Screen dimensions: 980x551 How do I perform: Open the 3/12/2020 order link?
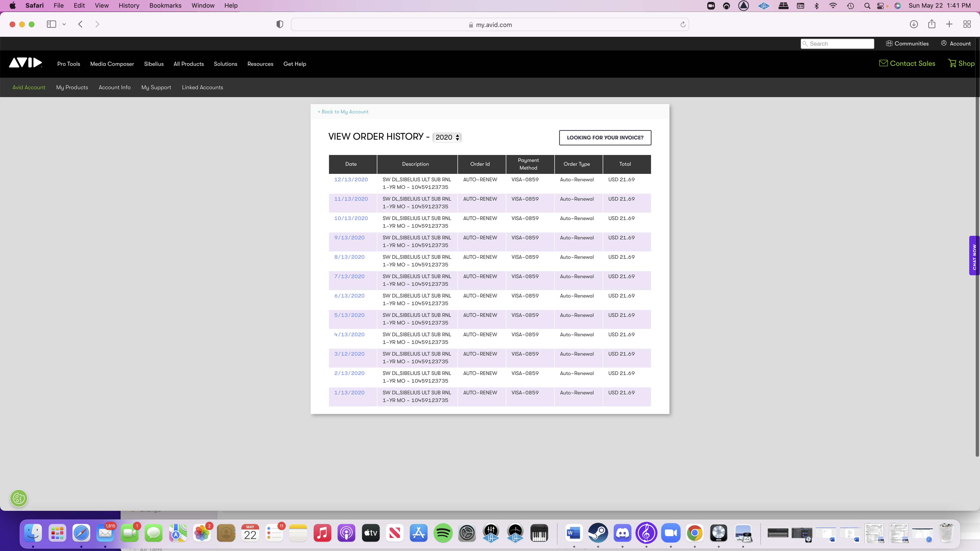(349, 354)
